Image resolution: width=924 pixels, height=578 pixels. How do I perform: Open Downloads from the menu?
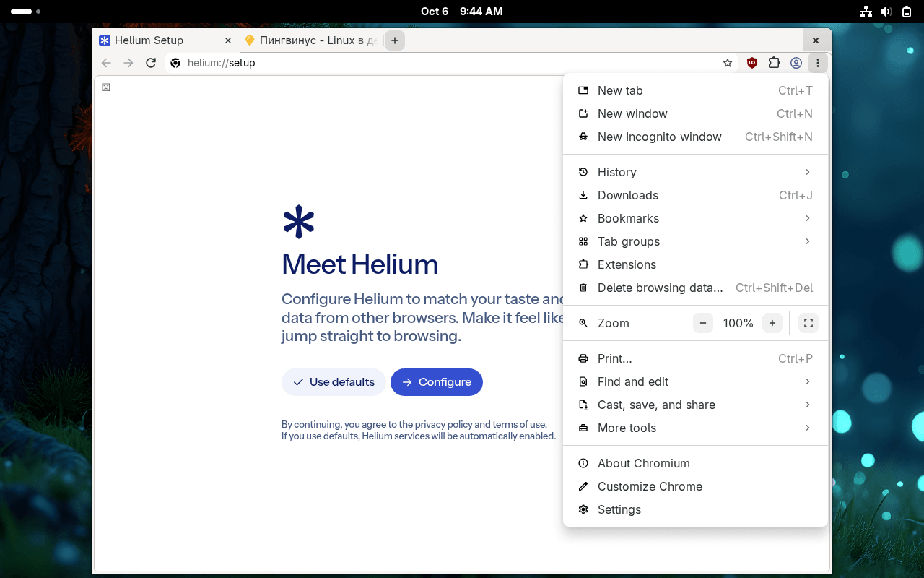[695, 195]
